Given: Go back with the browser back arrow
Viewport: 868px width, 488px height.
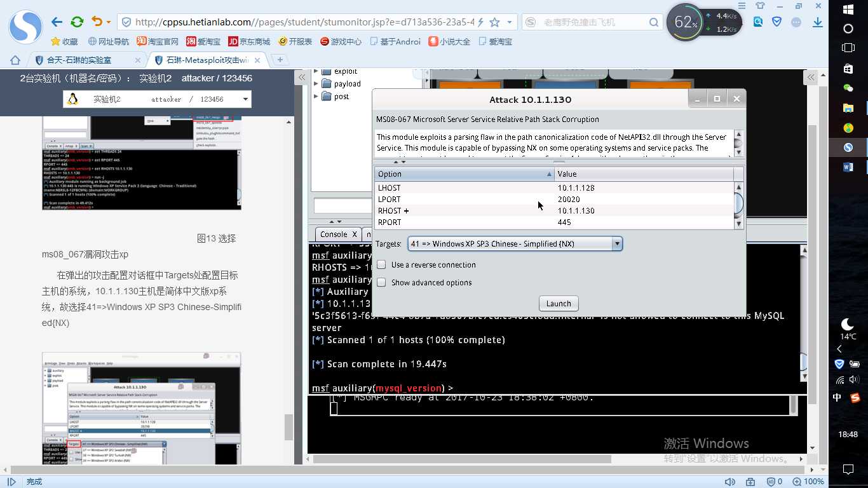Looking at the screenshot, I should pyautogui.click(x=57, y=22).
